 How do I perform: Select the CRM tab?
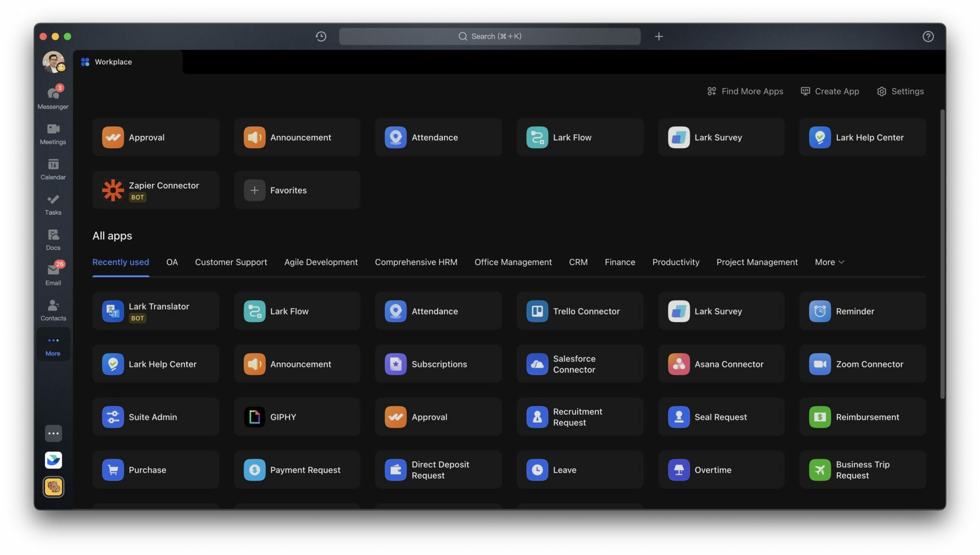[x=578, y=262]
